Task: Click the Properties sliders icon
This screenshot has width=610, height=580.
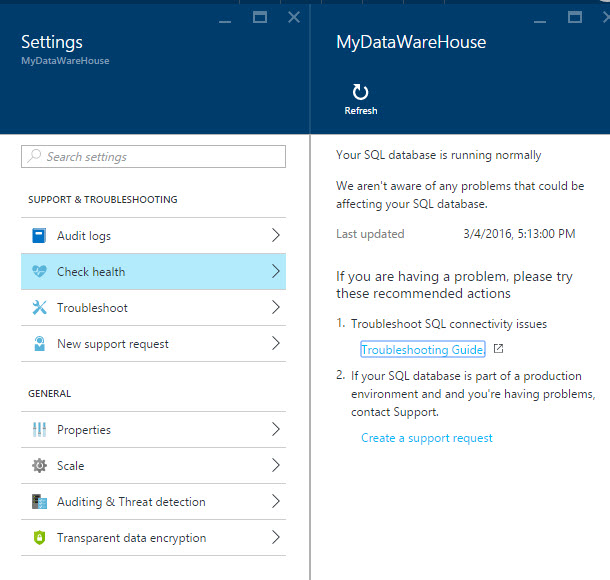Action: point(39,430)
